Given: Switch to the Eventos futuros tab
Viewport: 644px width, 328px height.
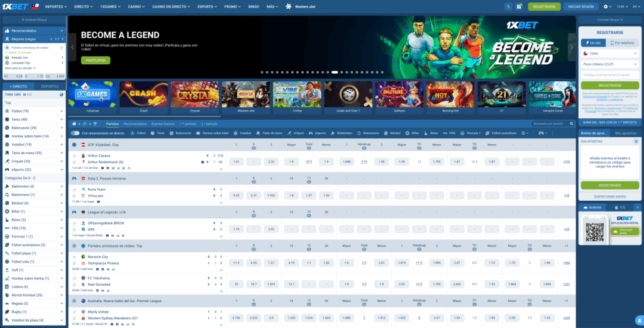Looking at the screenshot, I should point(163,124).
